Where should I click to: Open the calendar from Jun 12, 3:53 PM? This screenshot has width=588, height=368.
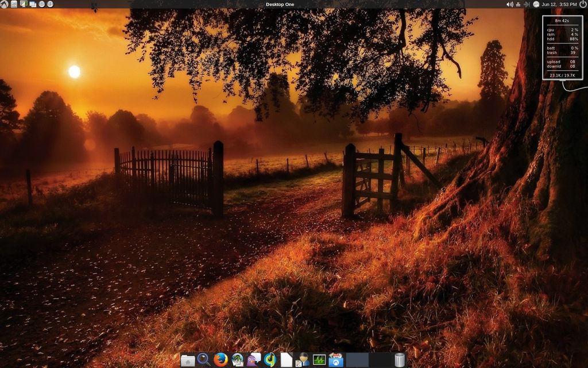click(x=559, y=5)
